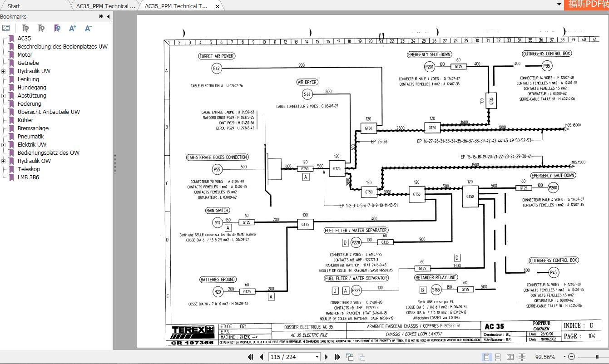Open the bookmark options menu icon

(x=7, y=28)
